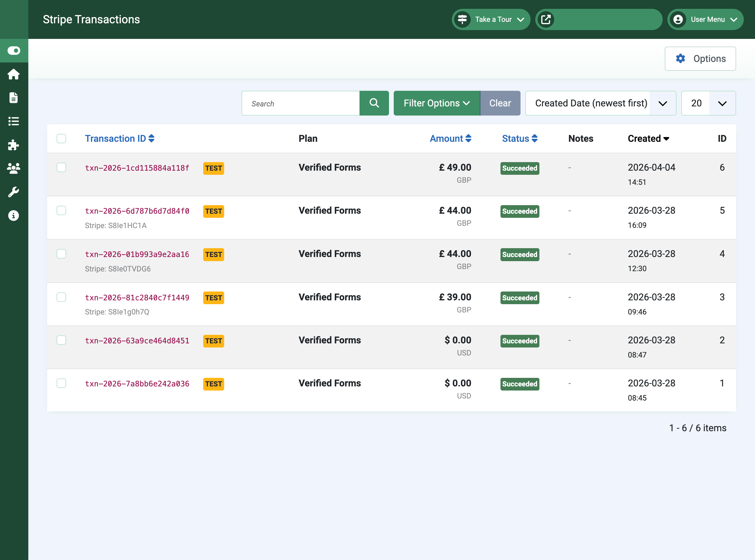Viewport: 755px width, 560px height.
Task: Select the wrench settings icon in sidebar
Action: (x=14, y=192)
